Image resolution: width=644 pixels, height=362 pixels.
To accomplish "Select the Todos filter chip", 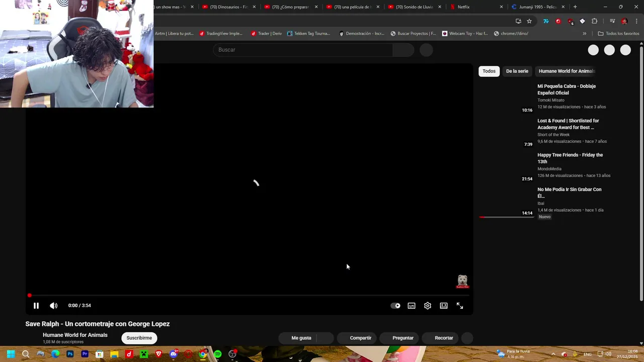I will [x=489, y=71].
